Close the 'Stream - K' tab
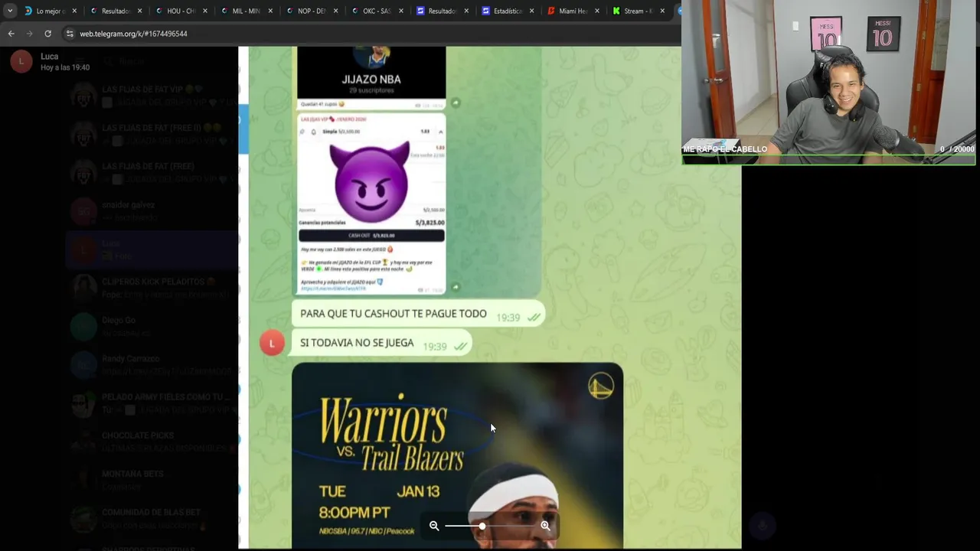 pyautogui.click(x=662, y=11)
